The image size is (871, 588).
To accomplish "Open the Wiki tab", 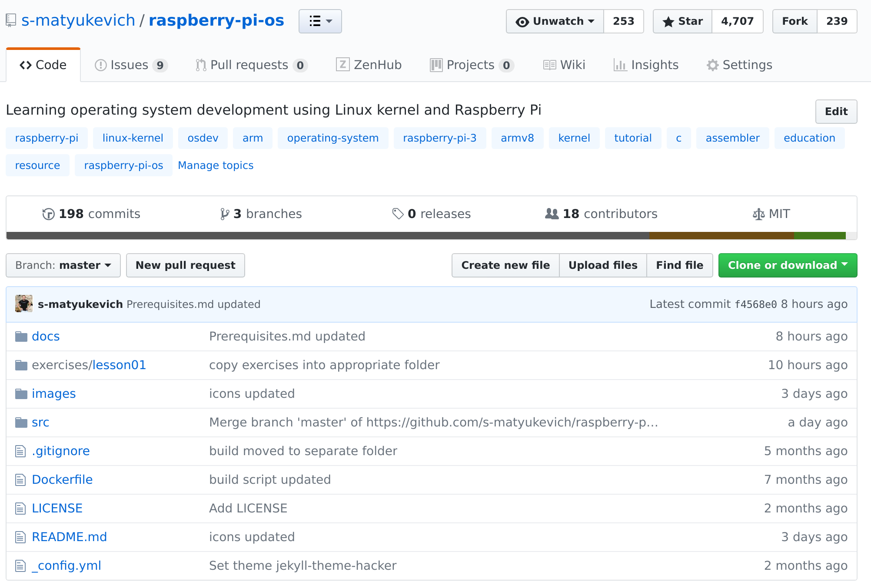I will (564, 65).
